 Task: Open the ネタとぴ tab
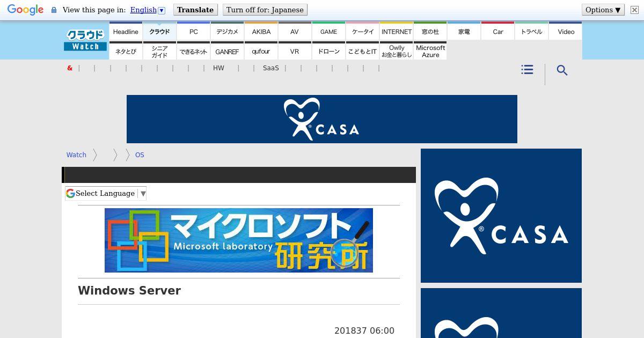(126, 51)
